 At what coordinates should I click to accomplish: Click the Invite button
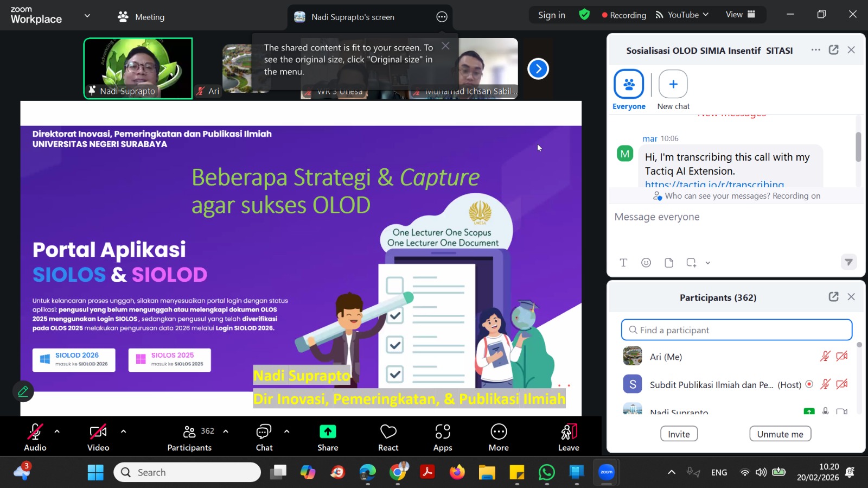(x=679, y=434)
